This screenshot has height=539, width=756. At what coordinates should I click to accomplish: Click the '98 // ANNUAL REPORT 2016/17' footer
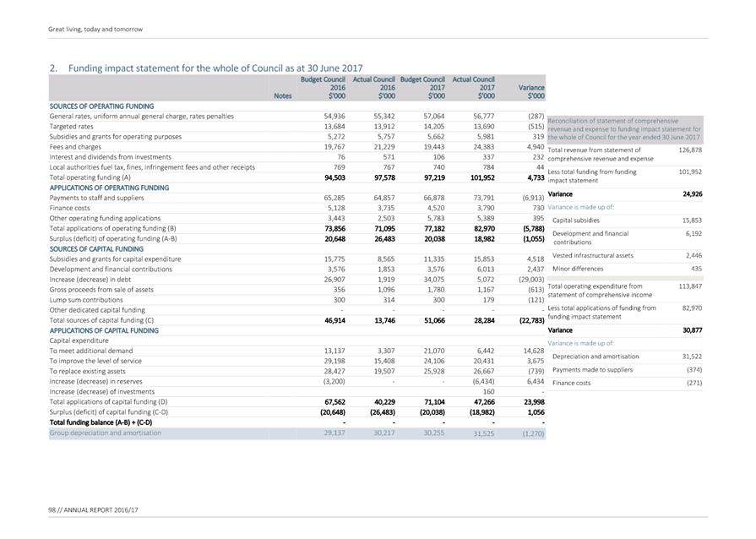pyautogui.click(x=93, y=509)
